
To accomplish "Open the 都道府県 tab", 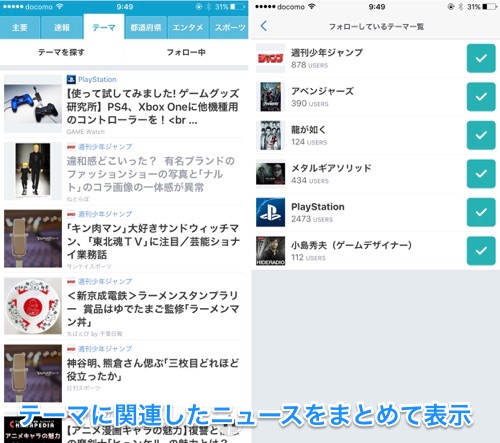I will tap(146, 27).
